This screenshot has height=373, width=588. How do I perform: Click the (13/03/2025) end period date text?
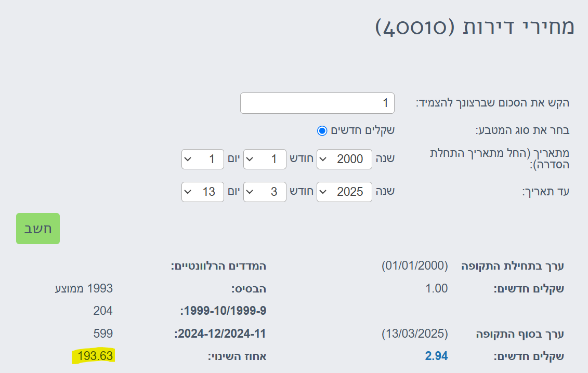tap(415, 334)
